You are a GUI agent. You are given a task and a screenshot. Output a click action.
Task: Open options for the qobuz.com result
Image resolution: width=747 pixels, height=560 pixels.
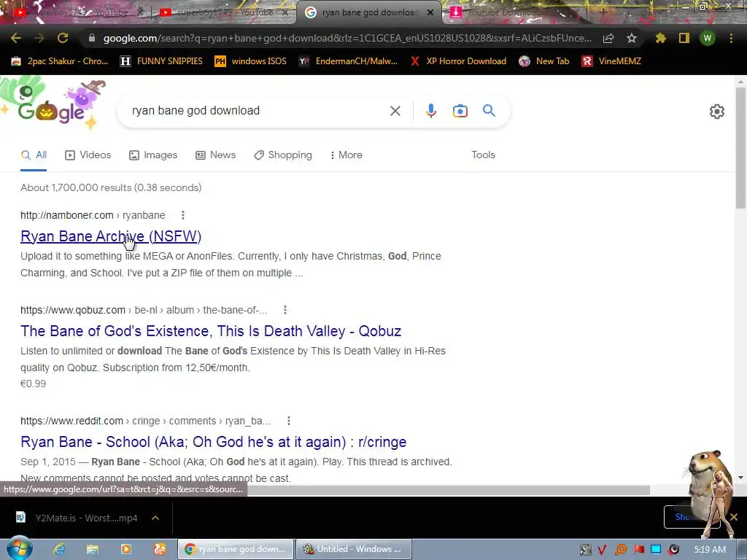285,310
